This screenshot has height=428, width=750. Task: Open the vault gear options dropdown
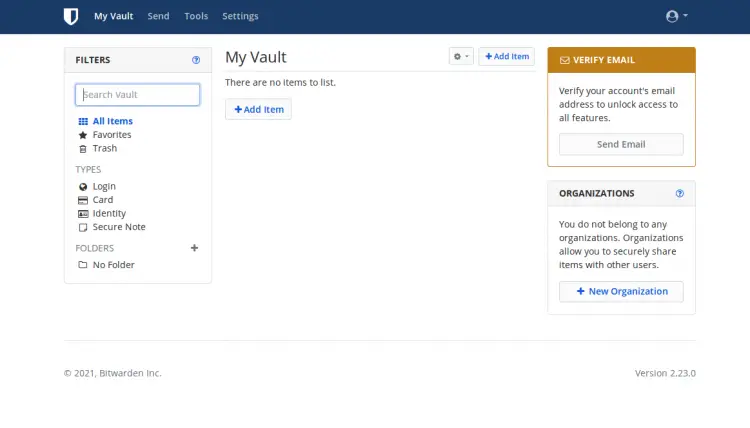(x=461, y=56)
